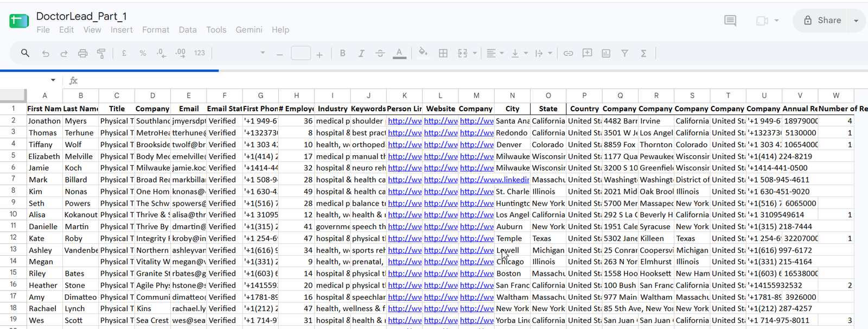The image size is (868, 329).
Task: Toggle the Create a filter funnel
Action: 624,53
